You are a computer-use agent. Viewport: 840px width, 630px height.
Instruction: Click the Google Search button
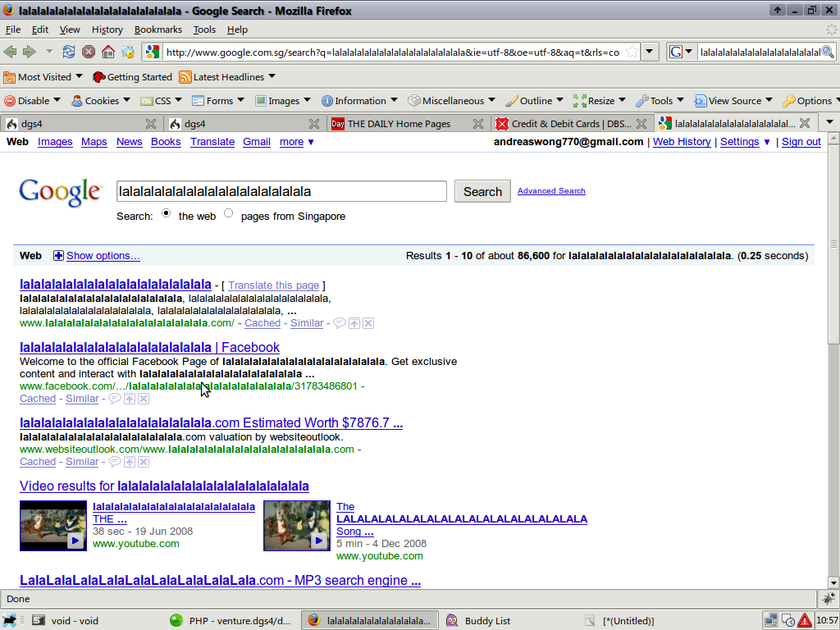482,191
